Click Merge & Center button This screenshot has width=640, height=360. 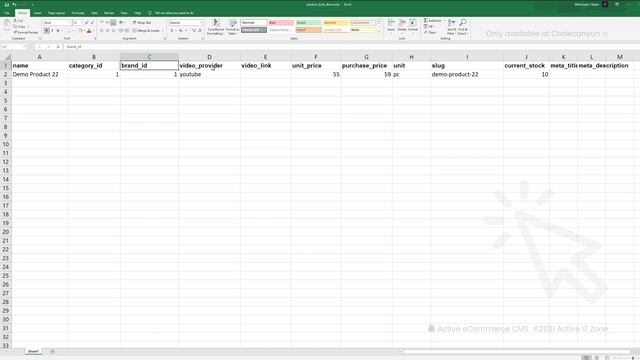[x=146, y=31]
